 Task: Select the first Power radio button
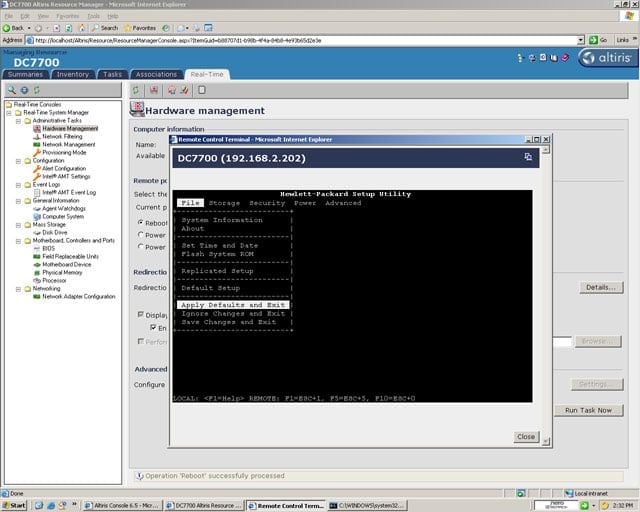140,235
